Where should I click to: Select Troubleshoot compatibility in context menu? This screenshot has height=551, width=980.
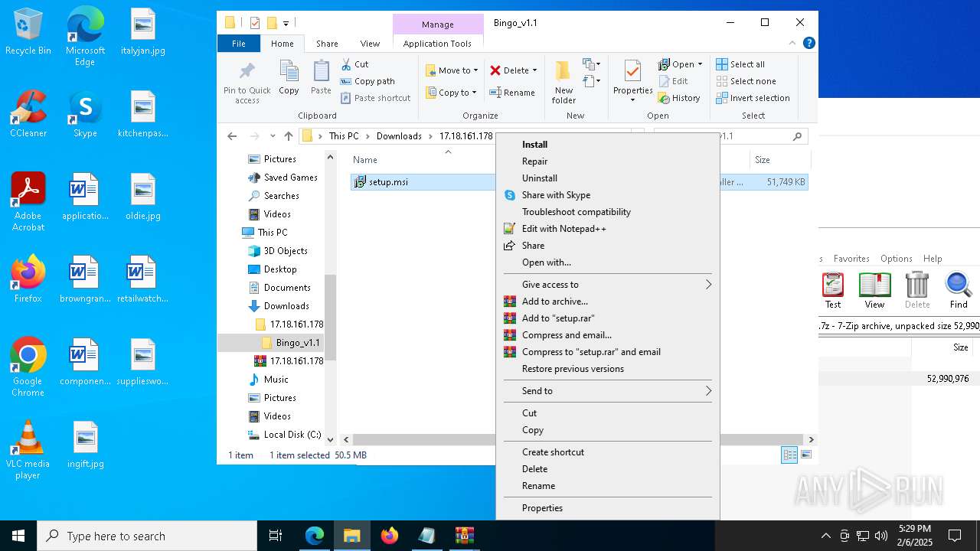pyautogui.click(x=607, y=212)
